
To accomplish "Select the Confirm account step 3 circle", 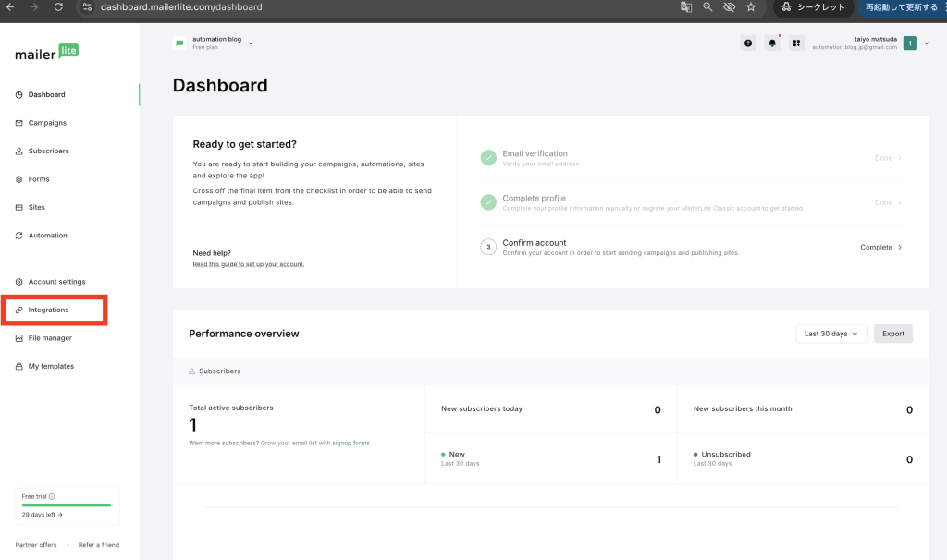I will coord(488,247).
